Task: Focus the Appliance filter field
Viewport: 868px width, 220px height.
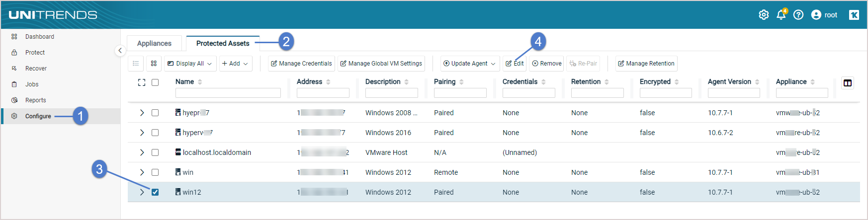Action: [802, 93]
